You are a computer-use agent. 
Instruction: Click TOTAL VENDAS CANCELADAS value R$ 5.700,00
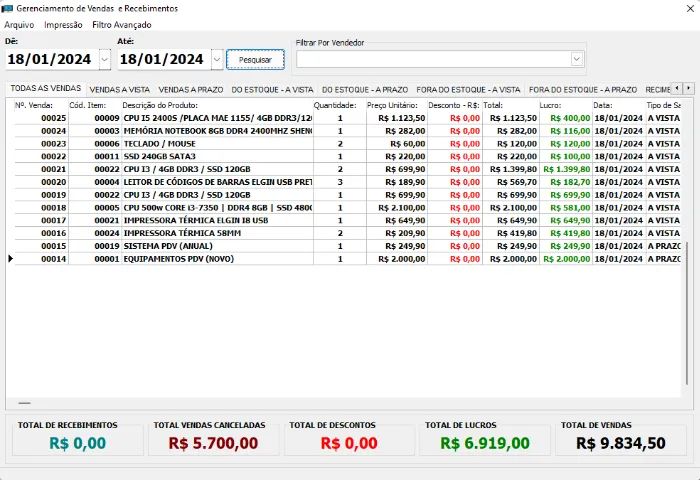[x=213, y=443]
